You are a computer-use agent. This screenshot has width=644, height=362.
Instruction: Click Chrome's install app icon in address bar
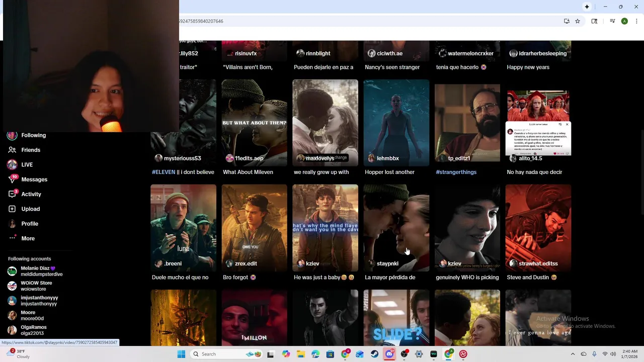567,21
